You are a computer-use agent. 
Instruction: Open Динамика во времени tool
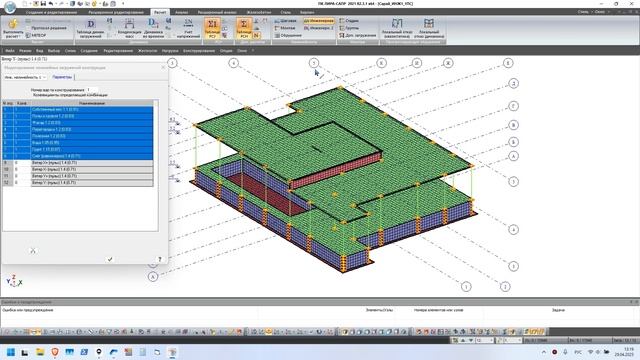(x=153, y=28)
